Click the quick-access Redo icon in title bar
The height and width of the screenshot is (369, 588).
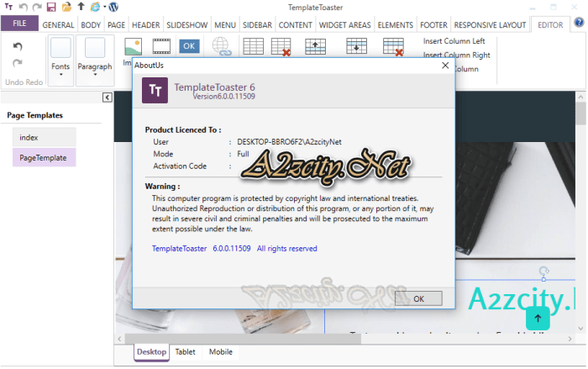(37, 7)
